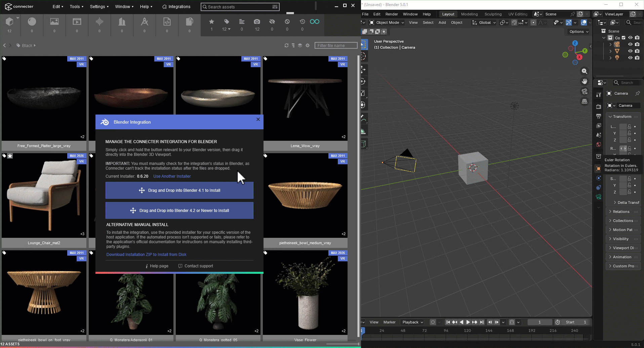
Task: Toggle camera view in Blender viewport
Action: [x=585, y=91]
